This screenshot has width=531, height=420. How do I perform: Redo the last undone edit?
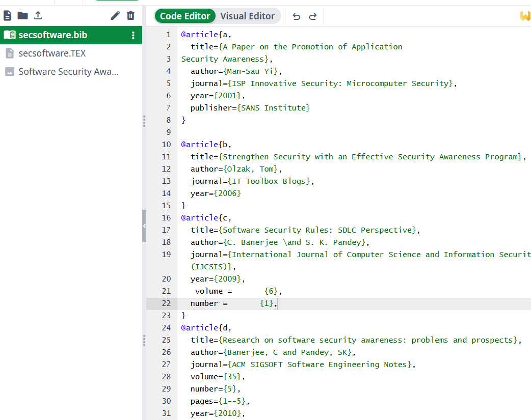coord(313,16)
